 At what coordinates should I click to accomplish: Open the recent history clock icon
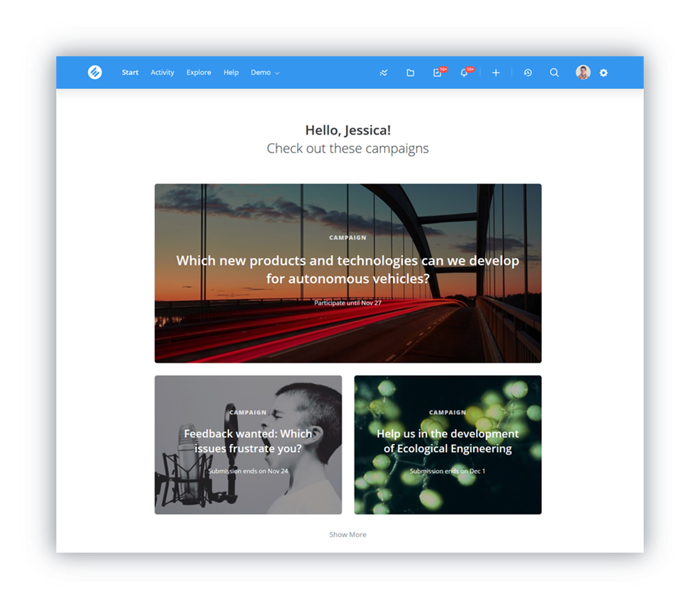click(x=528, y=73)
